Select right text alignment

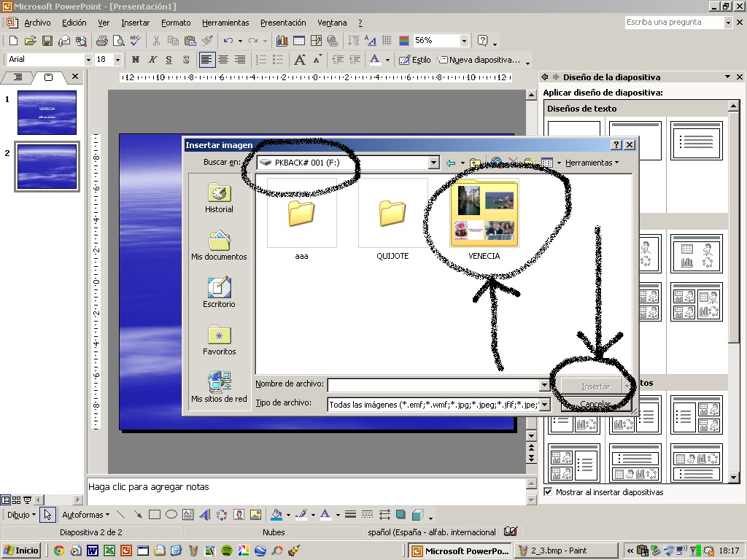tap(239, 60)
